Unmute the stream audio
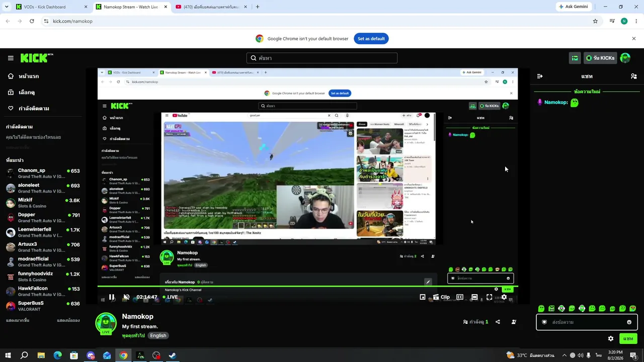 (127, 297)
